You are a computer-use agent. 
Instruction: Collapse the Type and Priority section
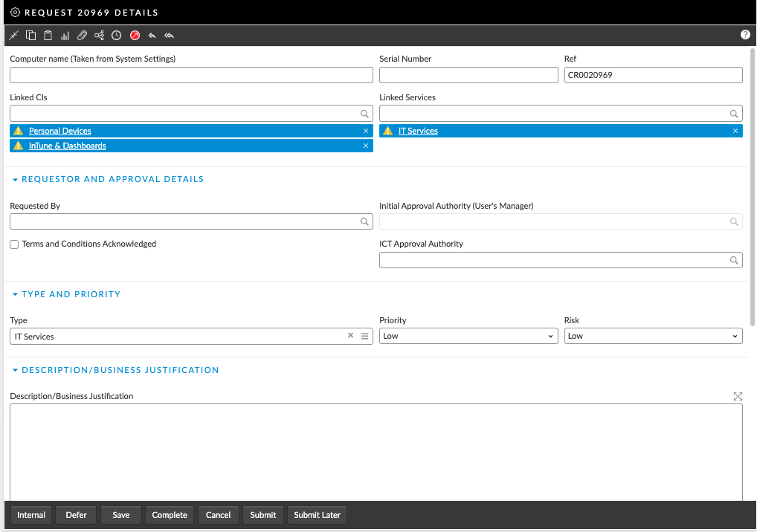[x=15, y=294]
